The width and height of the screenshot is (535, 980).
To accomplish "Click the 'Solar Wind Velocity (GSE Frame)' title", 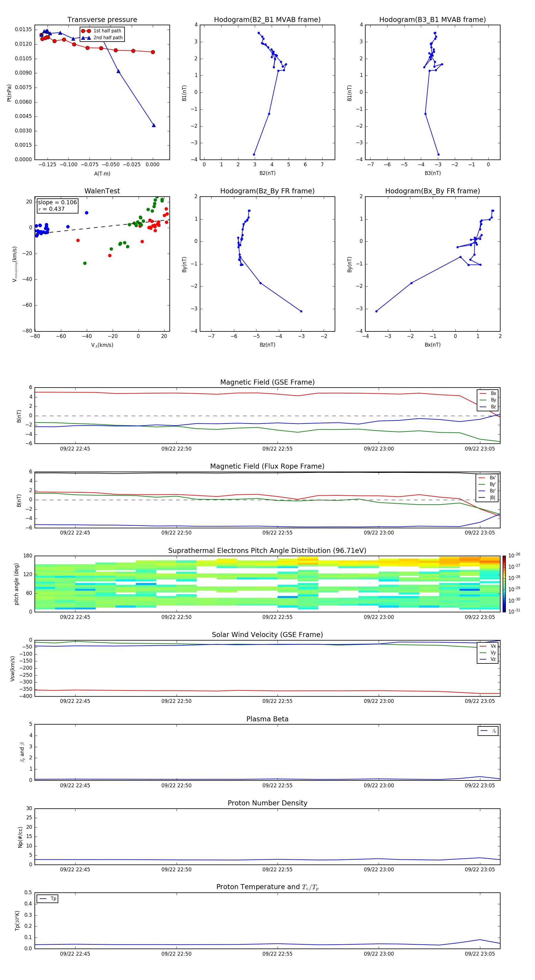I will (x=267, y=635).
